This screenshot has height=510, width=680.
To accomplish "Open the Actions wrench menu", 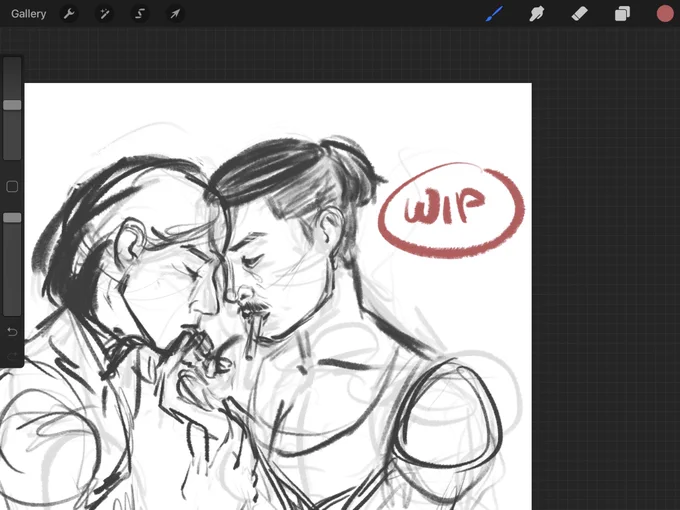I will coord(69,14).
